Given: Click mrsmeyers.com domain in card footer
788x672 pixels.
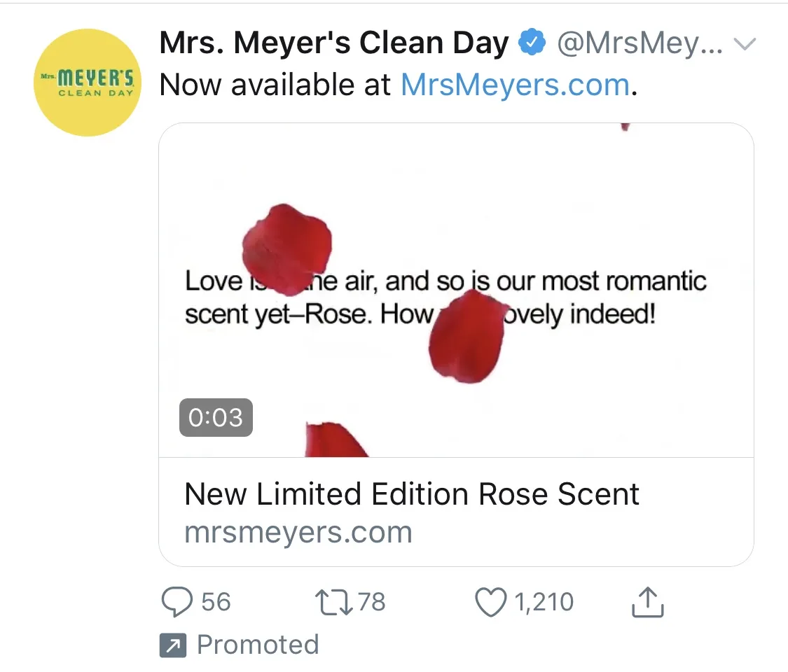Looking at the screenshot, I should [298, 533].
